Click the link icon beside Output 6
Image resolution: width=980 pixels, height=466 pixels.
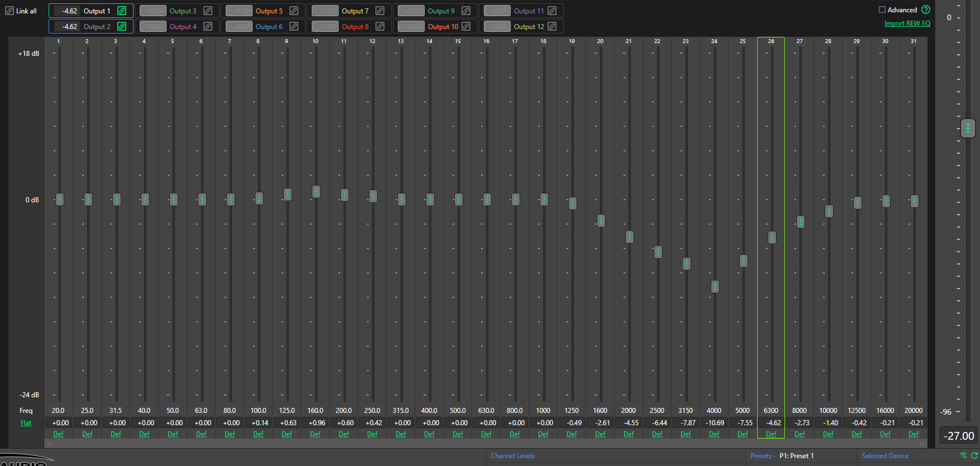click(x=294, y=26)
